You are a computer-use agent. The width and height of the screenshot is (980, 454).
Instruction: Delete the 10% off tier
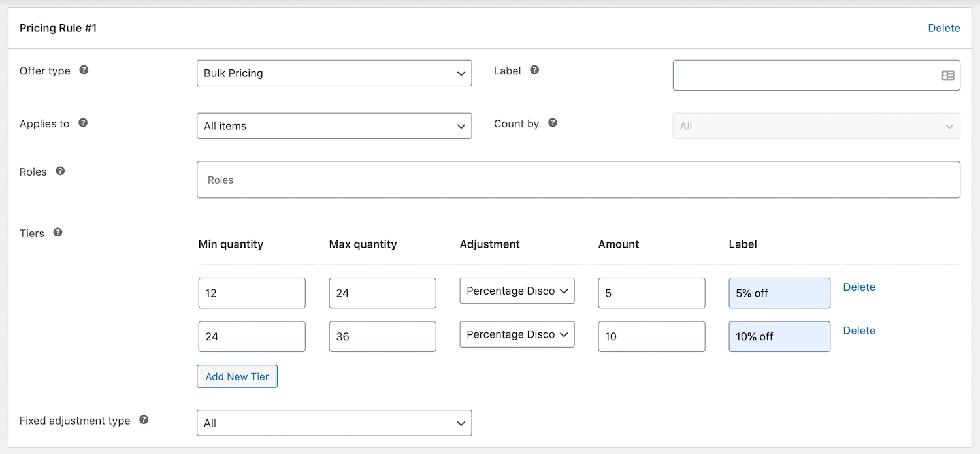click(858, 331)
